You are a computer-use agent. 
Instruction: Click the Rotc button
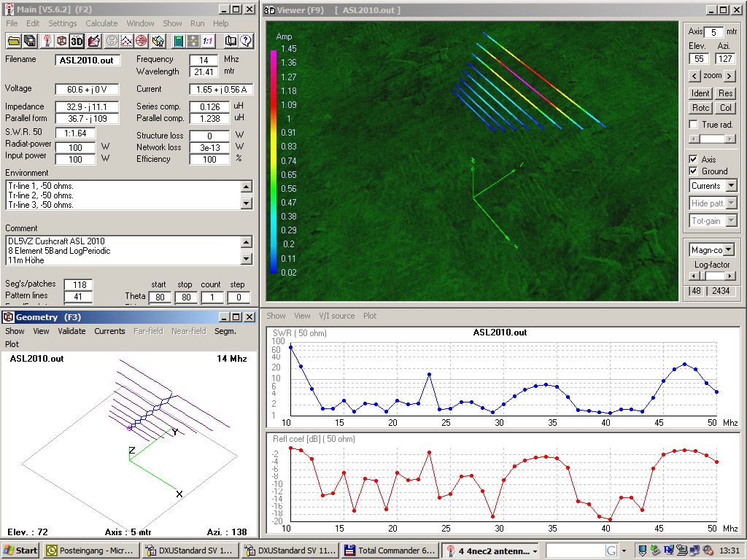click(x=700, y=108)
